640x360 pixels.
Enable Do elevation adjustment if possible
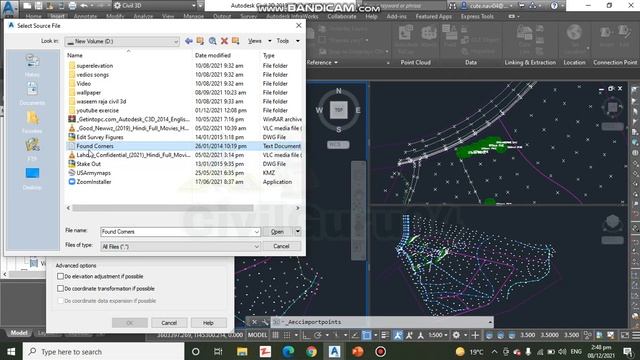click(x=60, y=276)
